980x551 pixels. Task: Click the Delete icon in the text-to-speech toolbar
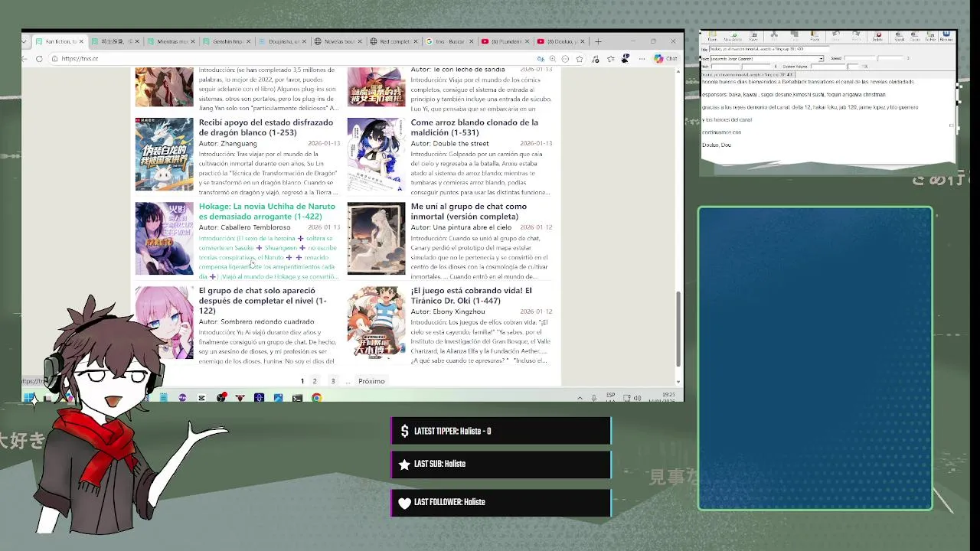(x=877, y=37)
